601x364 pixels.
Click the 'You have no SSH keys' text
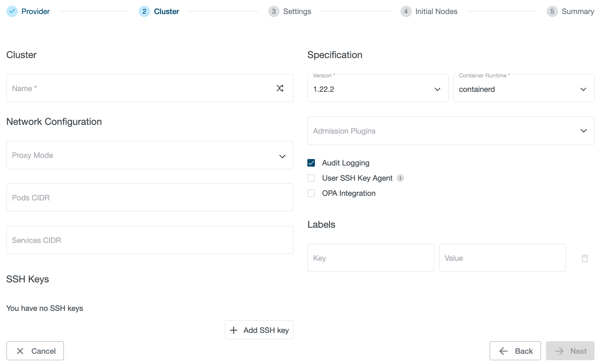44,308
